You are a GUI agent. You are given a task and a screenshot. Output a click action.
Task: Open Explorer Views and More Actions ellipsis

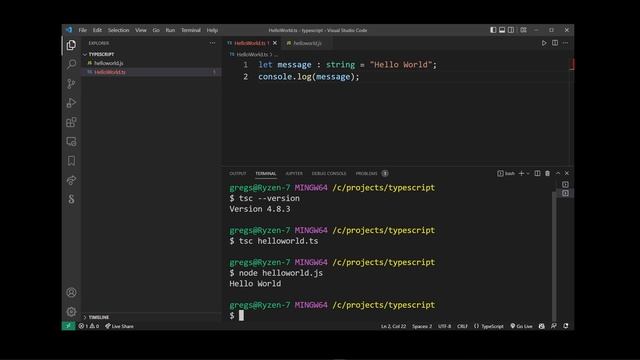[212, 43]
